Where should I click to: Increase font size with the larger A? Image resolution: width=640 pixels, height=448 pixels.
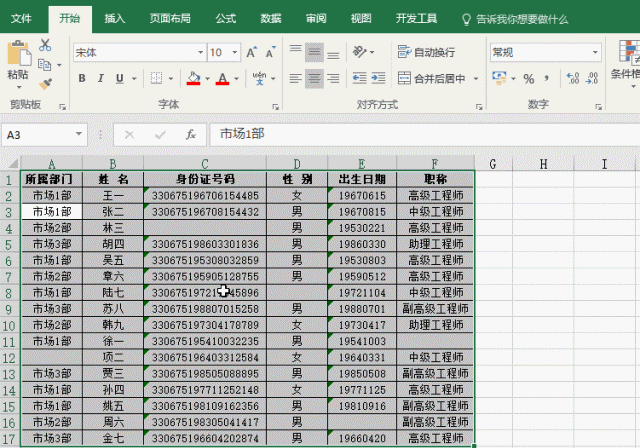[x=251, y=52]
